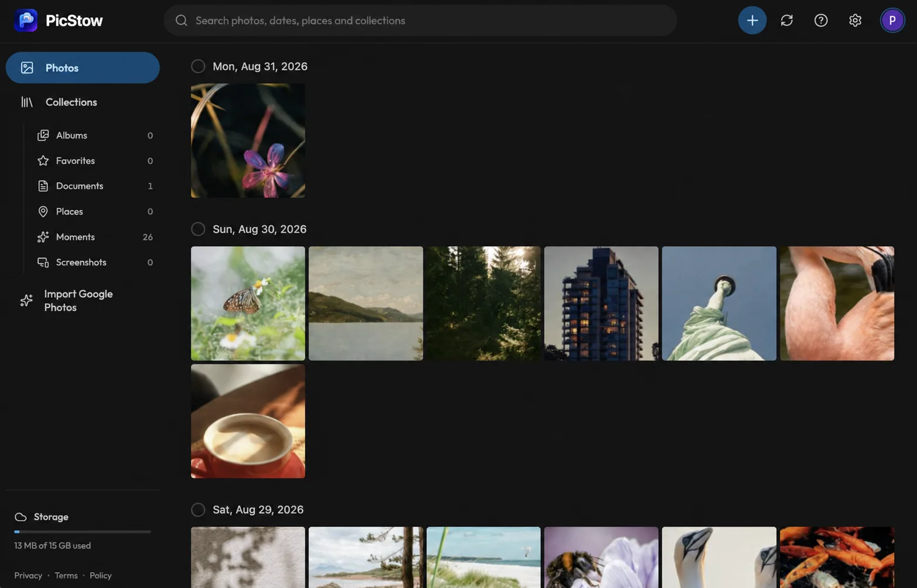Open the profile avatar P

[x=892, y=20]
